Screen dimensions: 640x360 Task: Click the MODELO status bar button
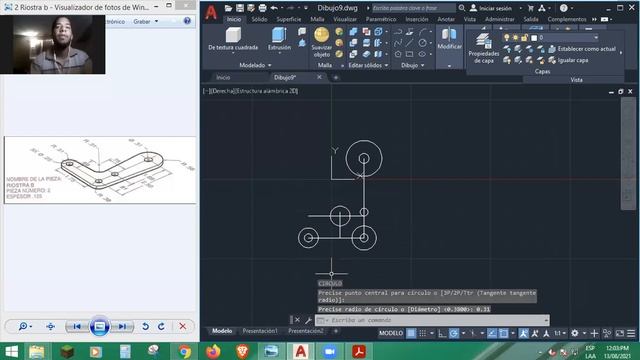click(391, 333)
